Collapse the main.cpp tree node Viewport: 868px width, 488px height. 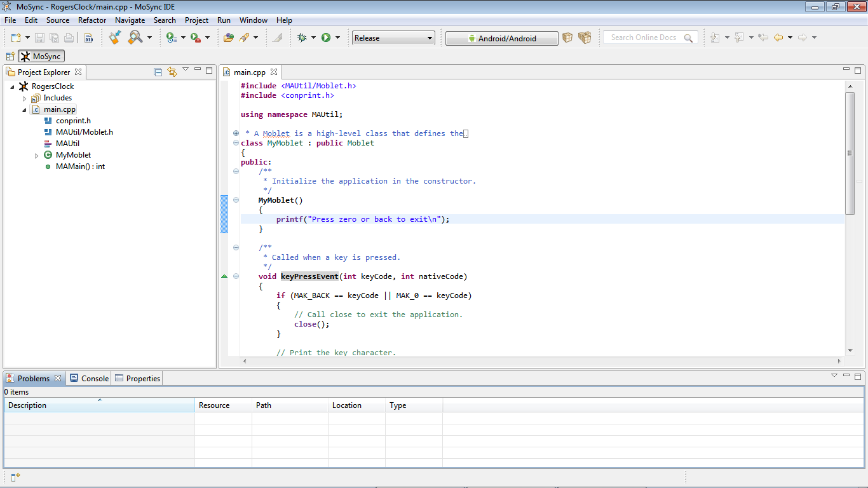tap(24, 109)
